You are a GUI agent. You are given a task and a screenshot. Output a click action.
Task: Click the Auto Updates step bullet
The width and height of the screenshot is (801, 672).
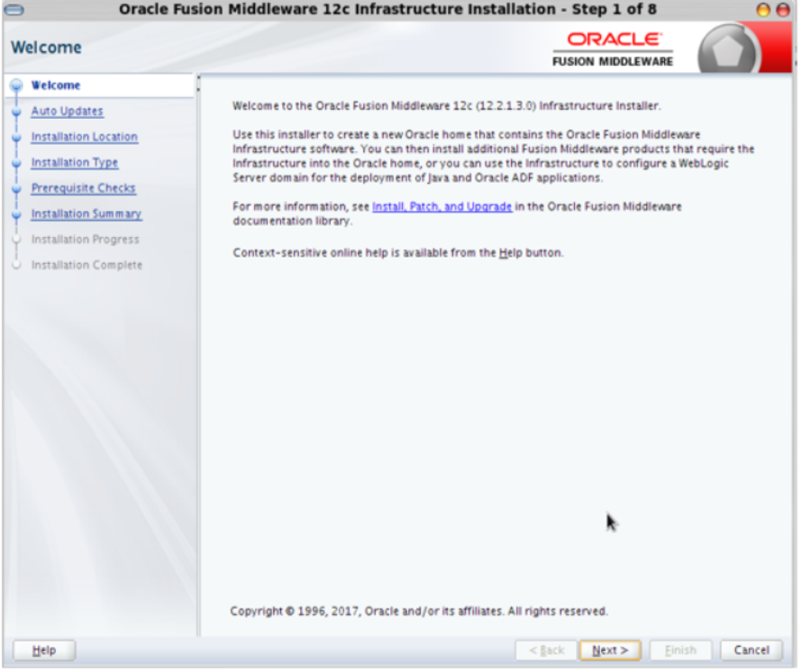pyautogui.click(x=16, y=112)
